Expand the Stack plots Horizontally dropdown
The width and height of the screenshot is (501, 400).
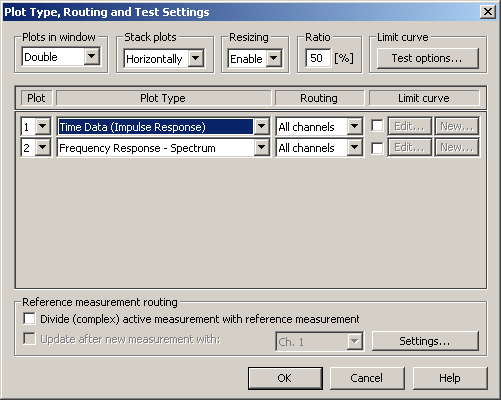196,58
